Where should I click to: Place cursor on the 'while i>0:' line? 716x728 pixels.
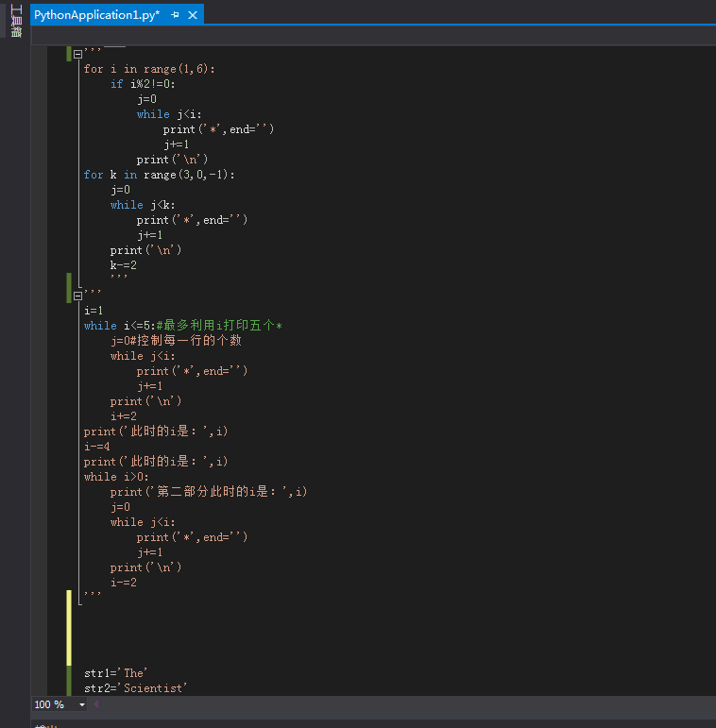(116, 477)
